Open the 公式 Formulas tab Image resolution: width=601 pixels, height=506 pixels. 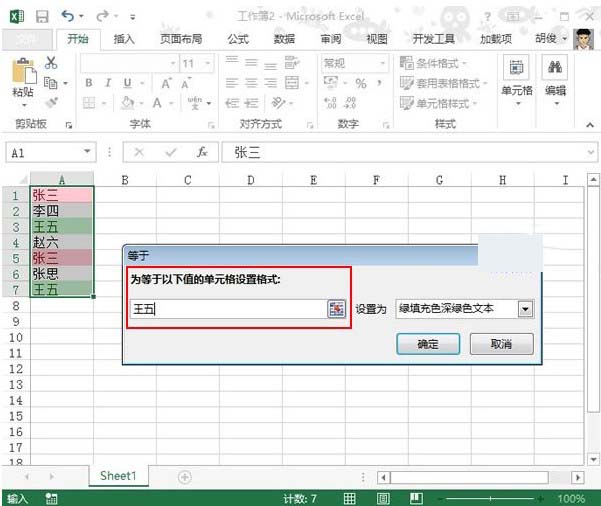coord(238,39)
